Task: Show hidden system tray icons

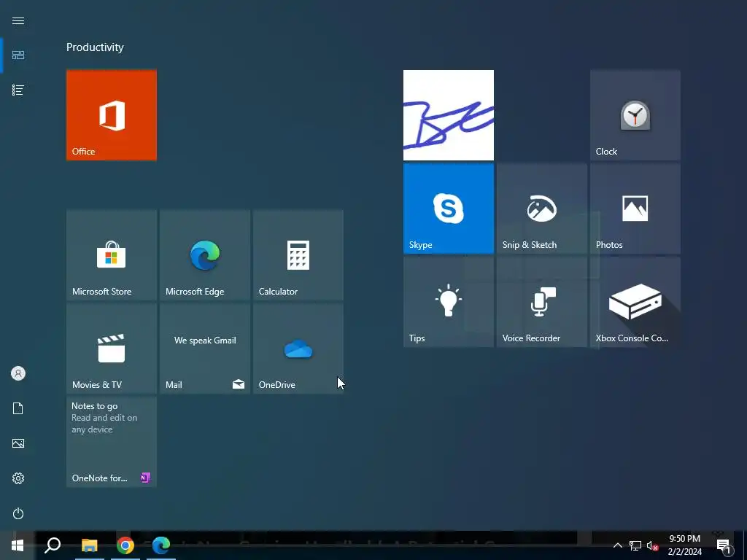Action: pos(617,545)
